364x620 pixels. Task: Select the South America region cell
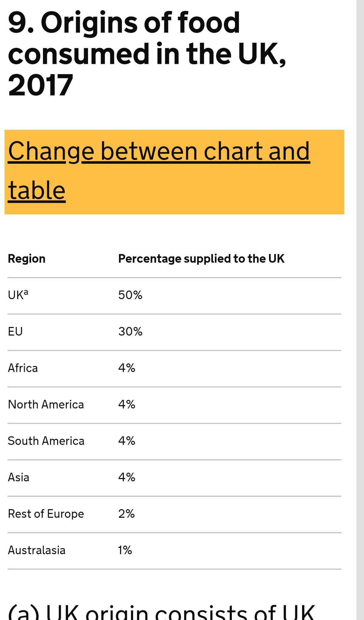pos(46,441)
